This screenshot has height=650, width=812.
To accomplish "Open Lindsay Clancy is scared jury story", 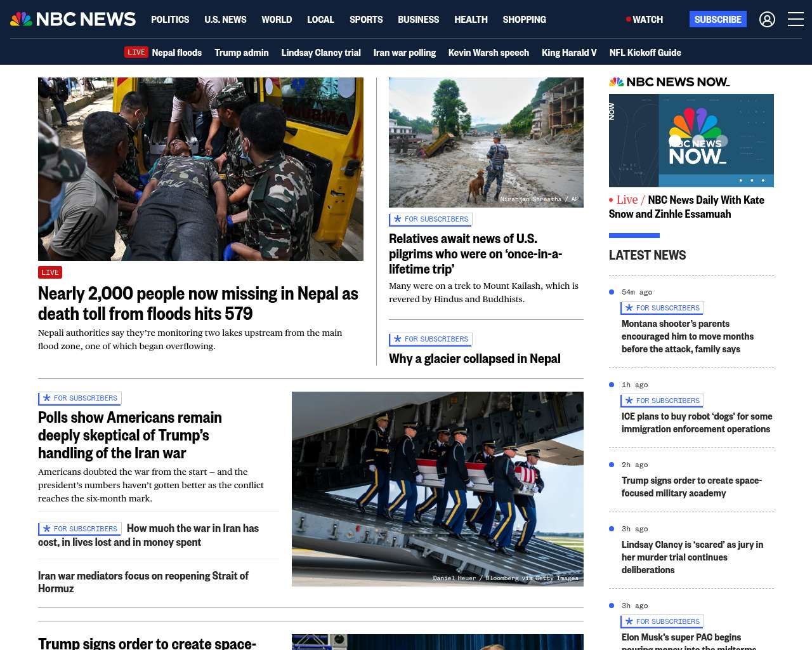I will 692,557.
